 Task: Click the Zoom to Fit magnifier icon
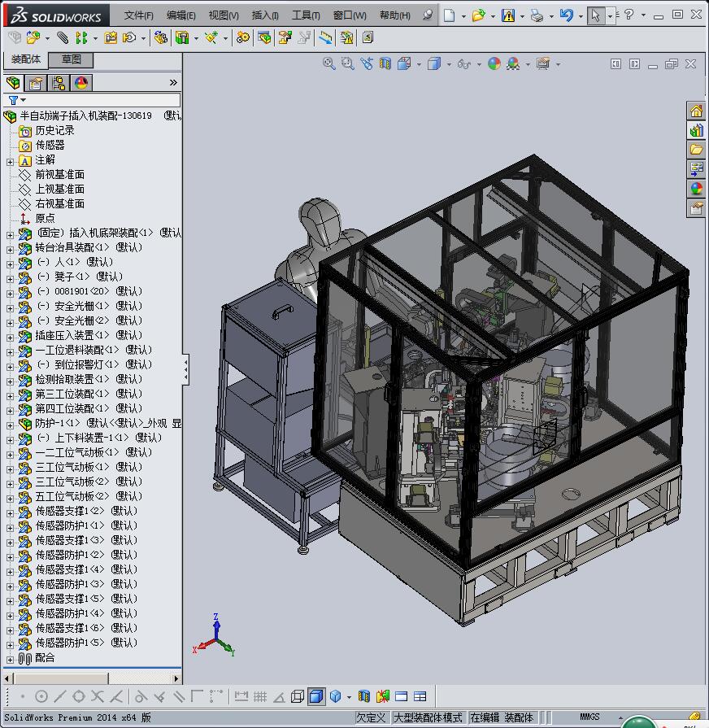329,63
